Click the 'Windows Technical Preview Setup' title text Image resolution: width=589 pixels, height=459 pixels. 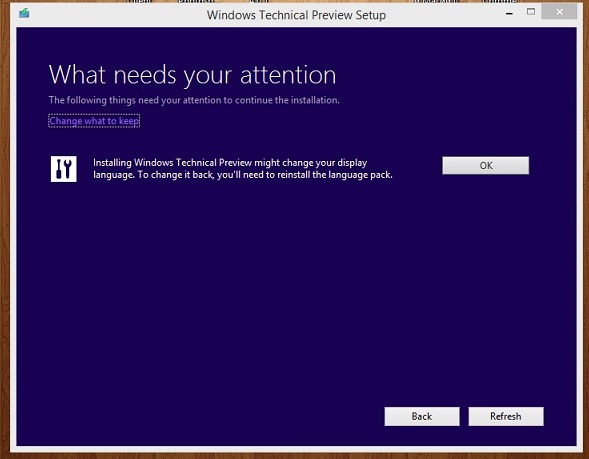coord(296,15)
